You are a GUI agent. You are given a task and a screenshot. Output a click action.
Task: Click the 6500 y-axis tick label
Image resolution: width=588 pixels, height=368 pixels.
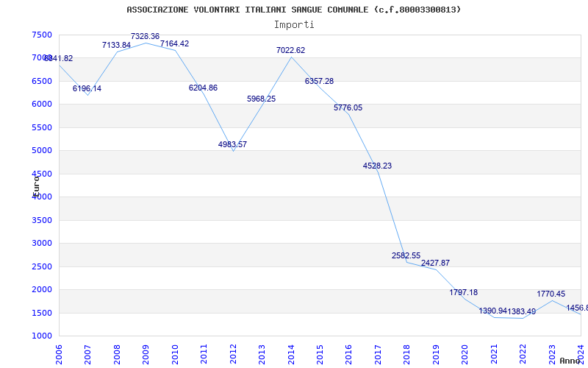tap(42, 81)
